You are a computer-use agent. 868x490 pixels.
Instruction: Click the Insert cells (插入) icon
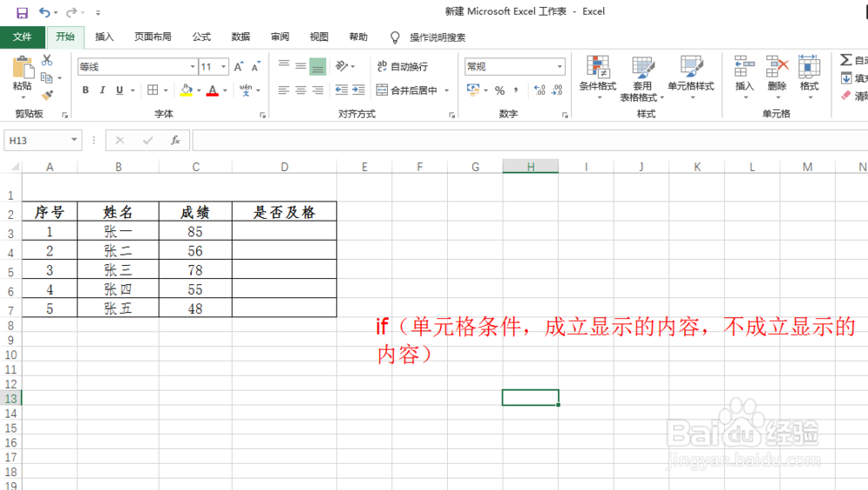point(745,67)
